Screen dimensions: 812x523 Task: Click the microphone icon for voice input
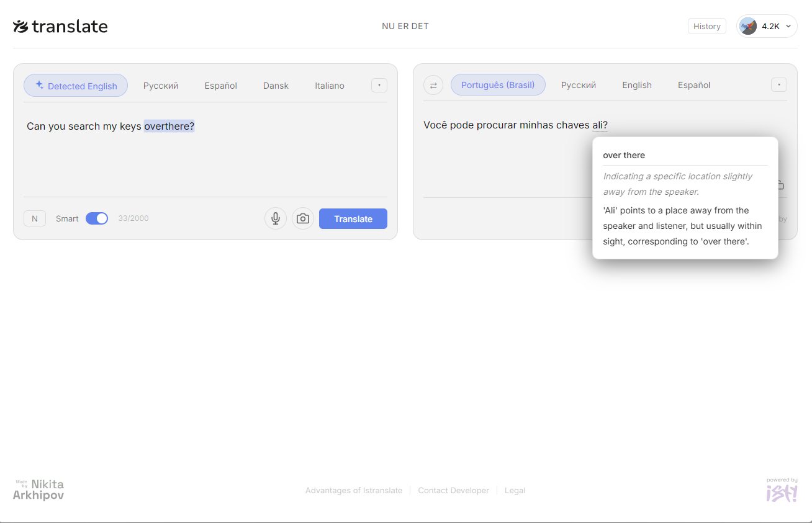(275, 218)
